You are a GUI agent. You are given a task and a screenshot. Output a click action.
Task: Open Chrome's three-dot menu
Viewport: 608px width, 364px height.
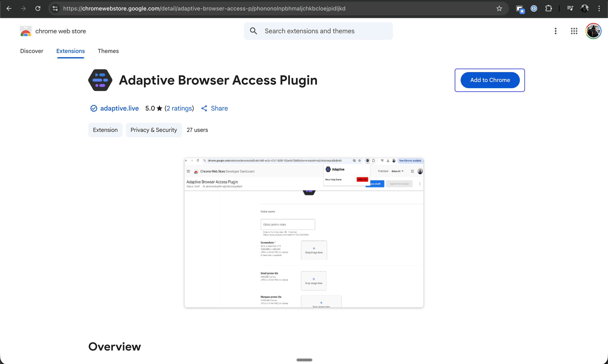599,9
